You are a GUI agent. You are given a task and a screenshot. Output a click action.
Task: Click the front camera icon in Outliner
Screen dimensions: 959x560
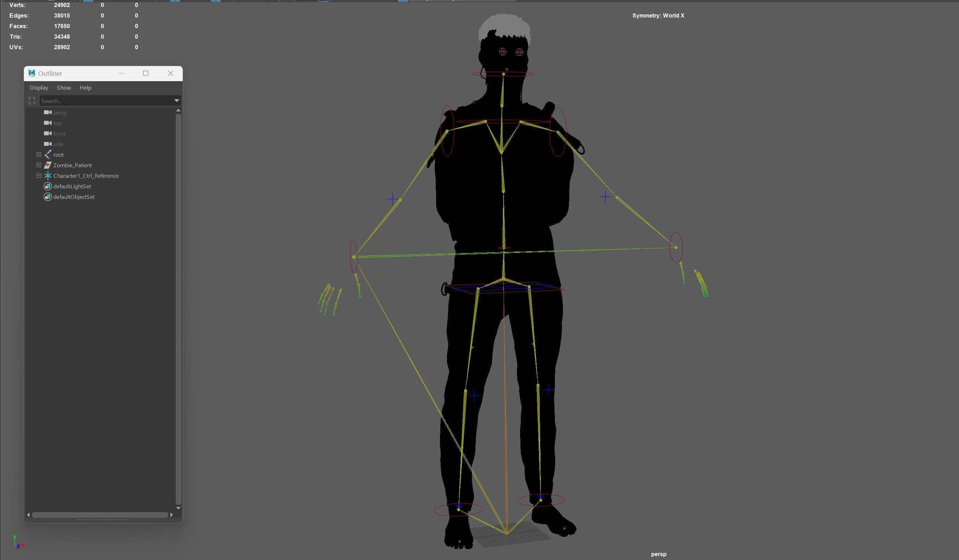pos(47,134)
